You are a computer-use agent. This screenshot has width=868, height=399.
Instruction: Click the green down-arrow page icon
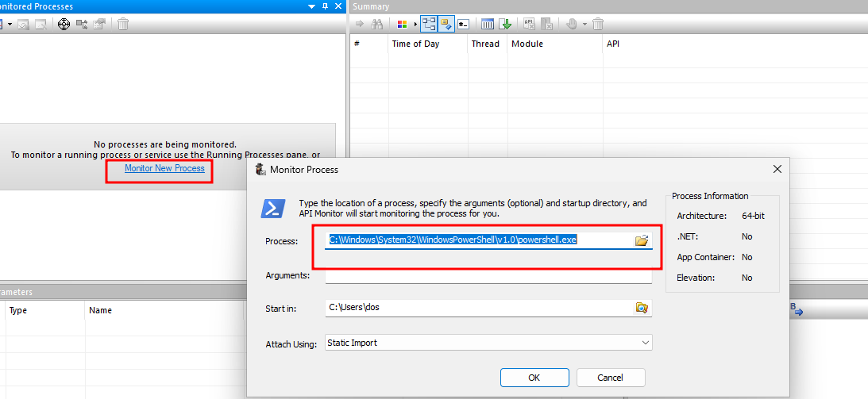(x=505, y=25)
